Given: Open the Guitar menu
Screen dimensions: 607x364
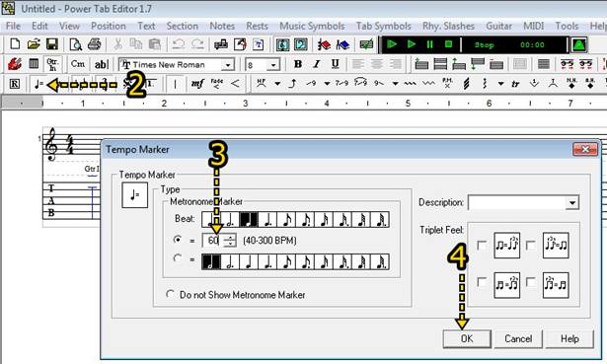Looking at the screenshot, I should 498,26.
